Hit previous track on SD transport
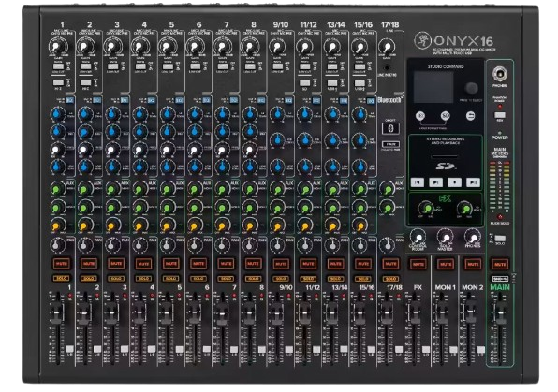The width and height of the screenshot is (558, 392). [417, 182]
